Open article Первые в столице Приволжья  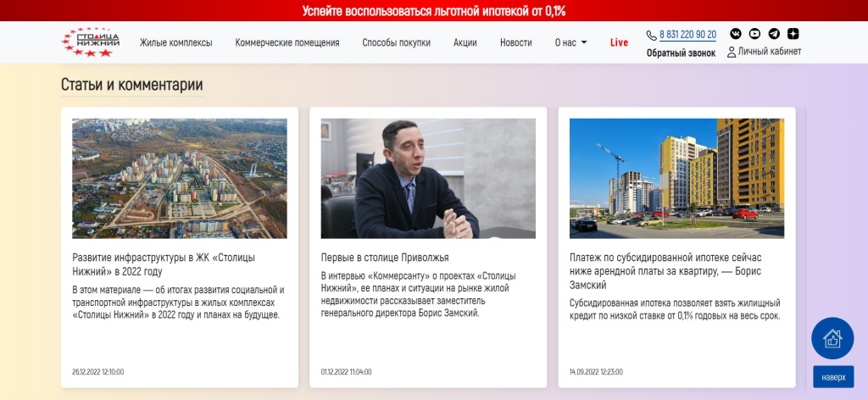(385, 258)
